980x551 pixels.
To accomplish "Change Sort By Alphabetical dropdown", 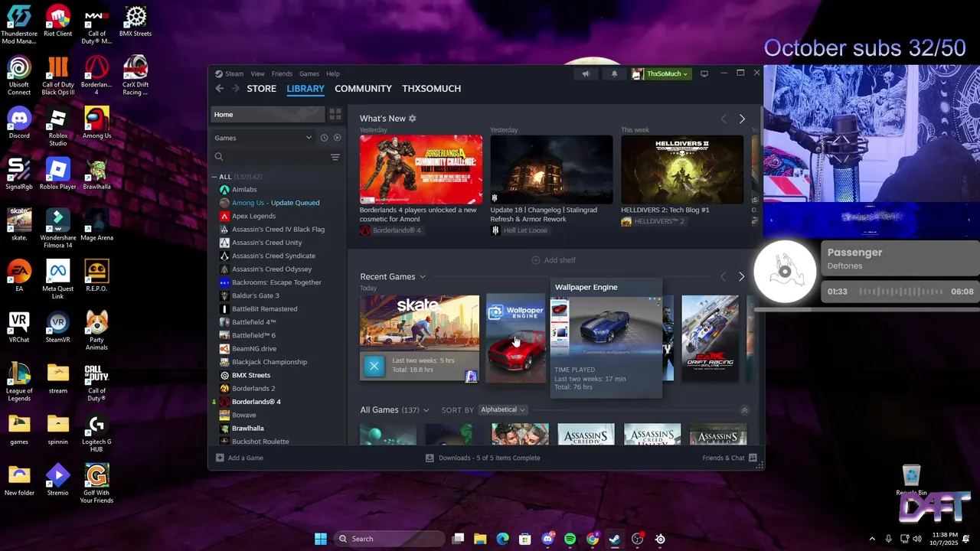I will (502, 410).
